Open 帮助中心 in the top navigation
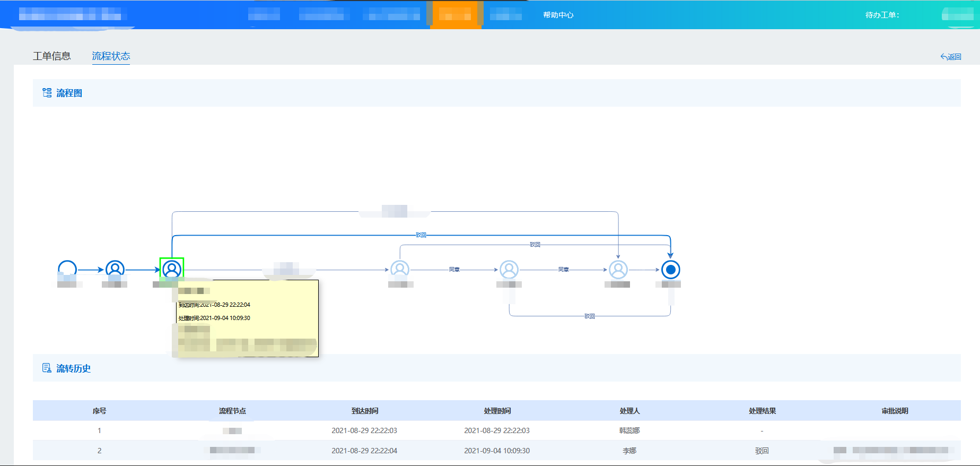The height and width of the screenshot is (466, 980). pyautogui.click(x=558, y=15)
